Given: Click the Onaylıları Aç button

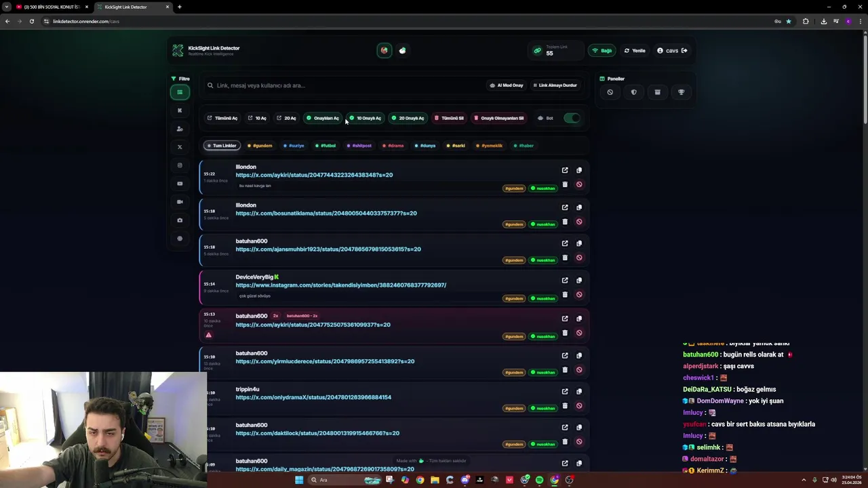Looking at the screenshot, I should click(323, 118).
